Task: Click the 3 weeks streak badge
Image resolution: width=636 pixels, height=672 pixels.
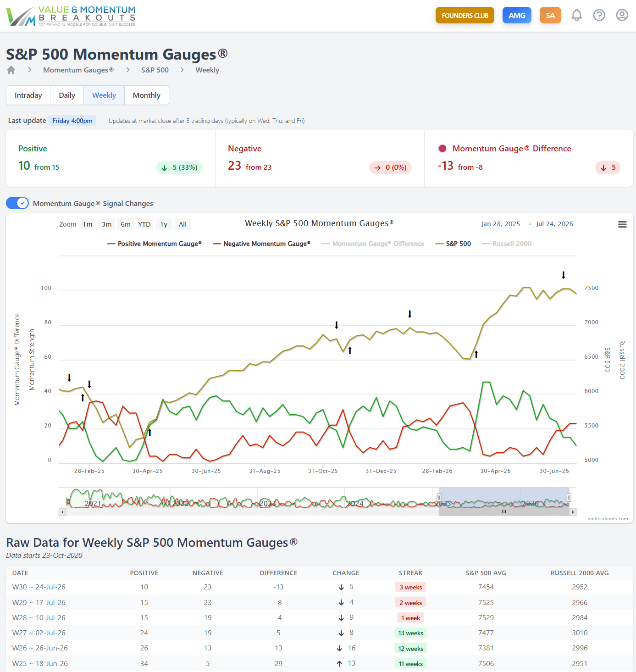Action: pos(411,587)
